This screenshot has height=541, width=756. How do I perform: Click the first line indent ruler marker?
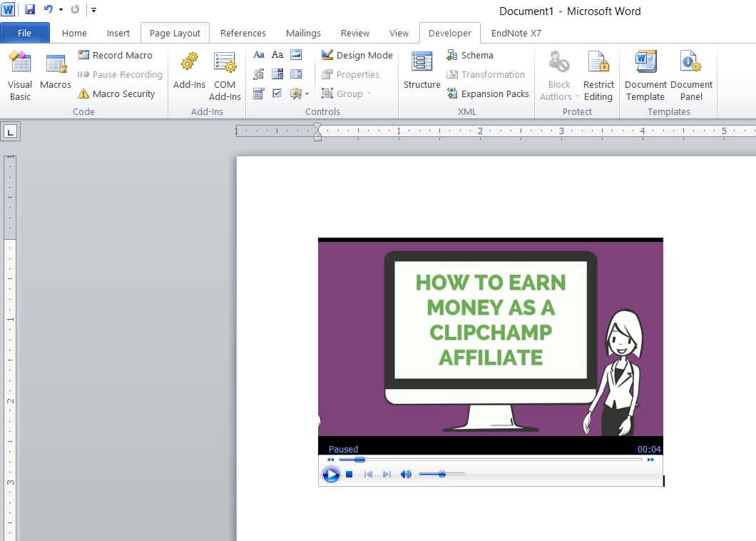(317, 126)
